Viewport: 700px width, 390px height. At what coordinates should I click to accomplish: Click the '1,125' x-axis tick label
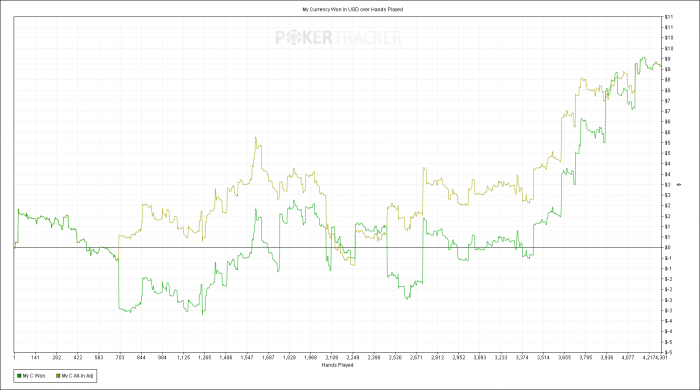(x=183, y=357)
